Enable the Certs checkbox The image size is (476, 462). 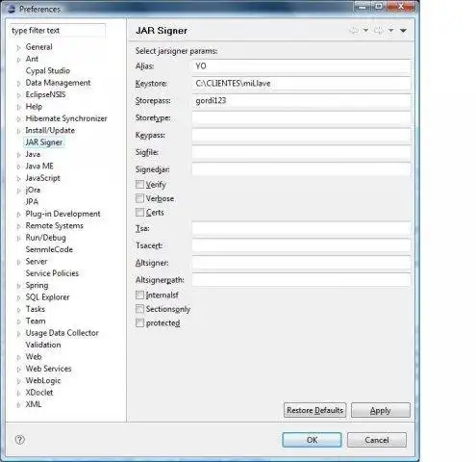(x=139, y=212)
